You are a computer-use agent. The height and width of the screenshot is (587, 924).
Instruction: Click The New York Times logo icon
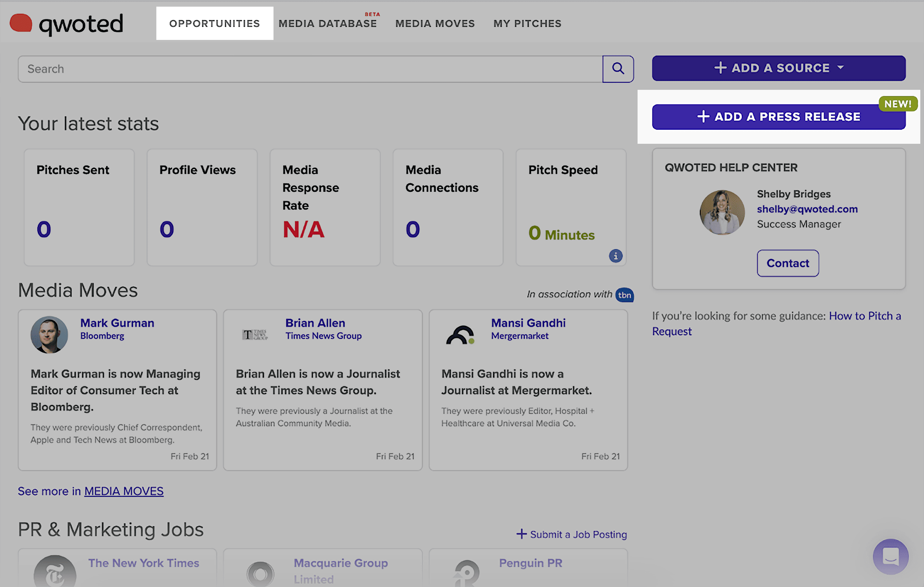click(55, 571)
